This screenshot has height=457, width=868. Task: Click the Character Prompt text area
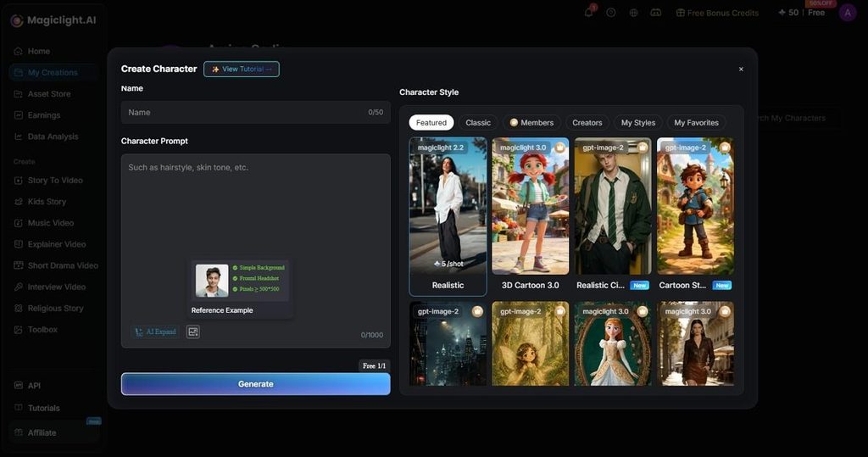point(256,251)
